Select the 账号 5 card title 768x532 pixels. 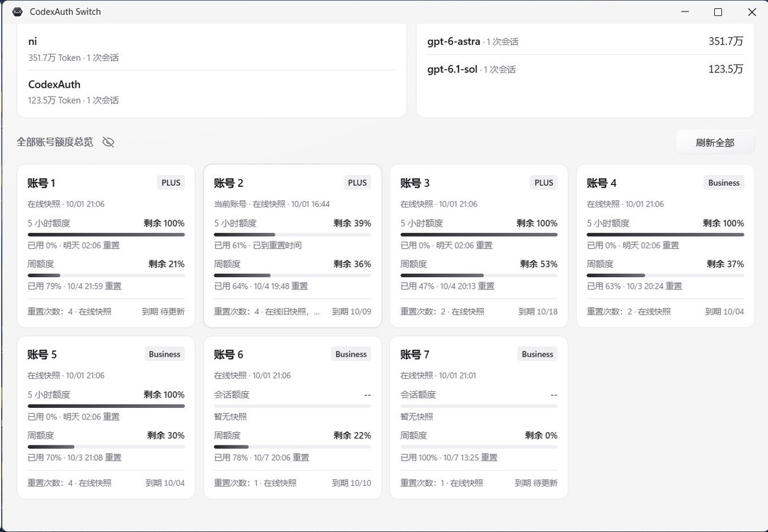click(42, 355)
